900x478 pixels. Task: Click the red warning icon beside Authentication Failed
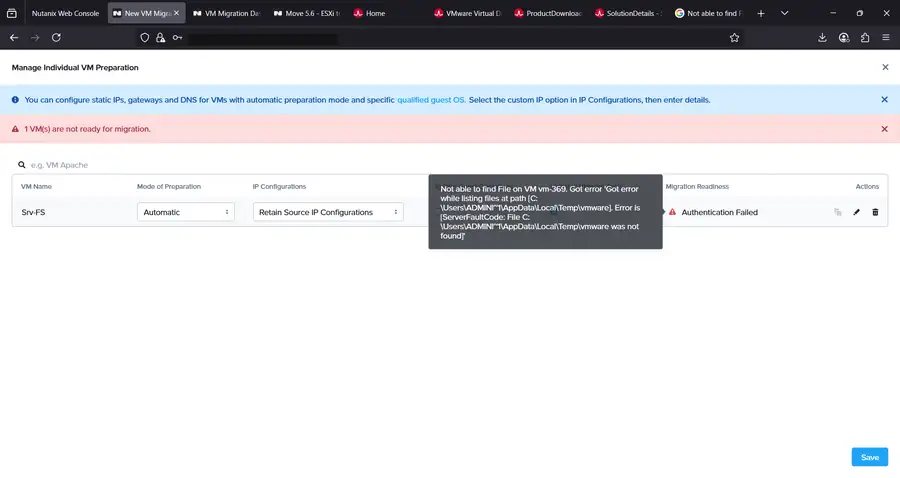click(672, 212)
